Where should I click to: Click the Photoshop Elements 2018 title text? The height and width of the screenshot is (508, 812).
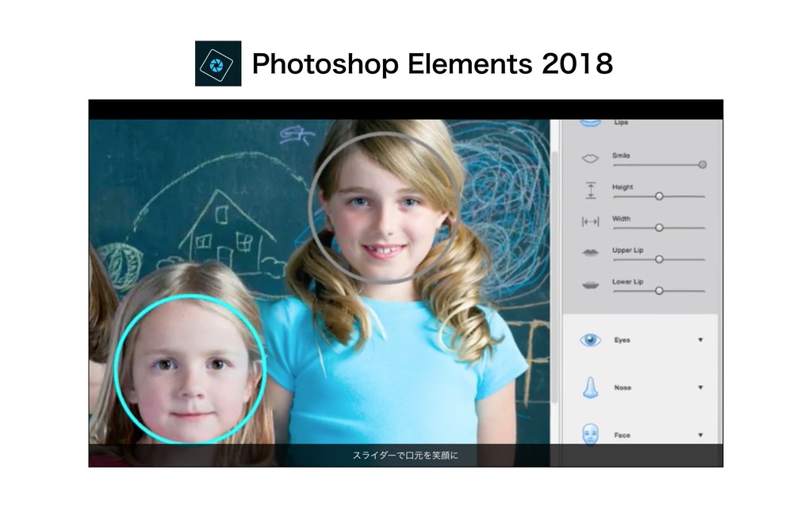(x=432, y=63)
